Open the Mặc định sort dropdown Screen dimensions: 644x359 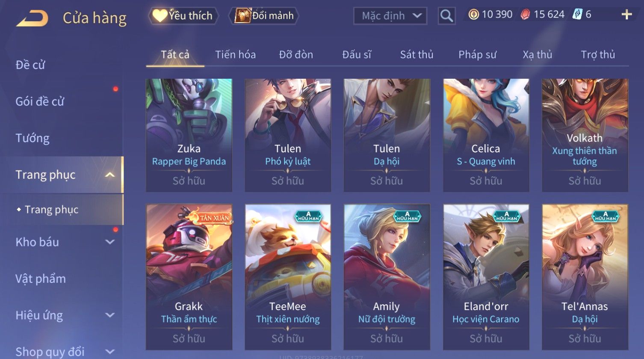tap(390, 16)
